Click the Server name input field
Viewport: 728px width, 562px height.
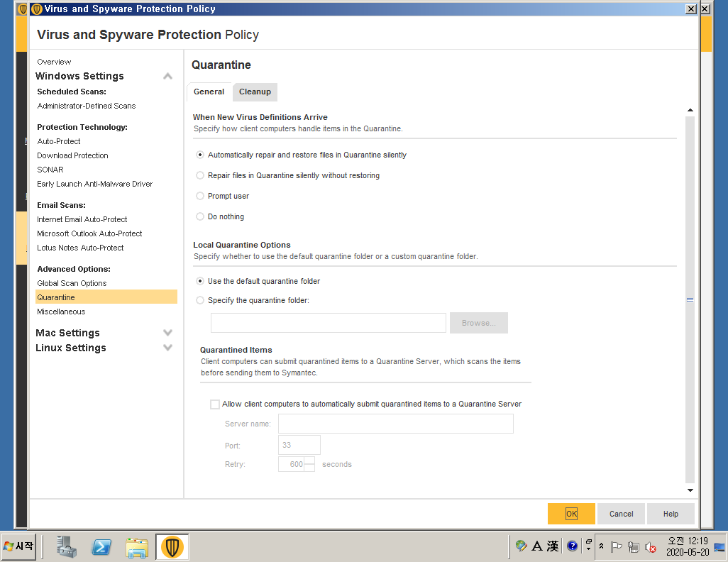pyautogui.click(x=395, y=424)
